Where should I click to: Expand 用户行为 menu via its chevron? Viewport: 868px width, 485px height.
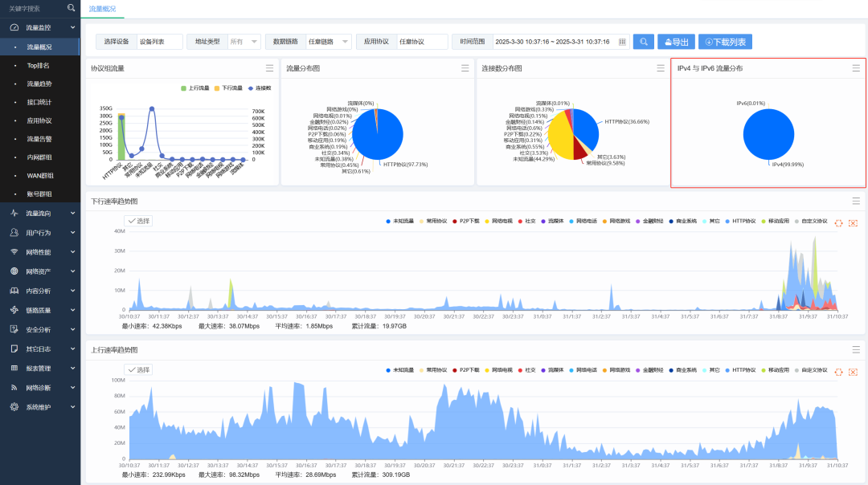[72, 232]
